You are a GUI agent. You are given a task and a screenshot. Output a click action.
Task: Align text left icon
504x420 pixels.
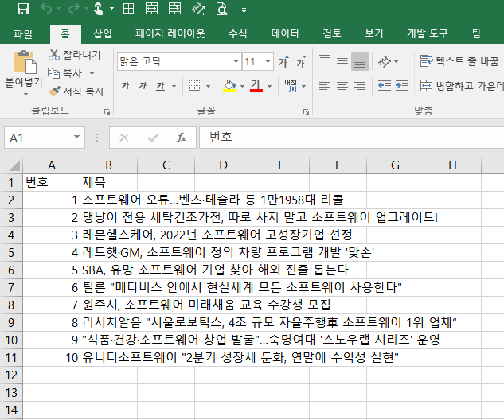pyautogui.click(x=325, y=86)
